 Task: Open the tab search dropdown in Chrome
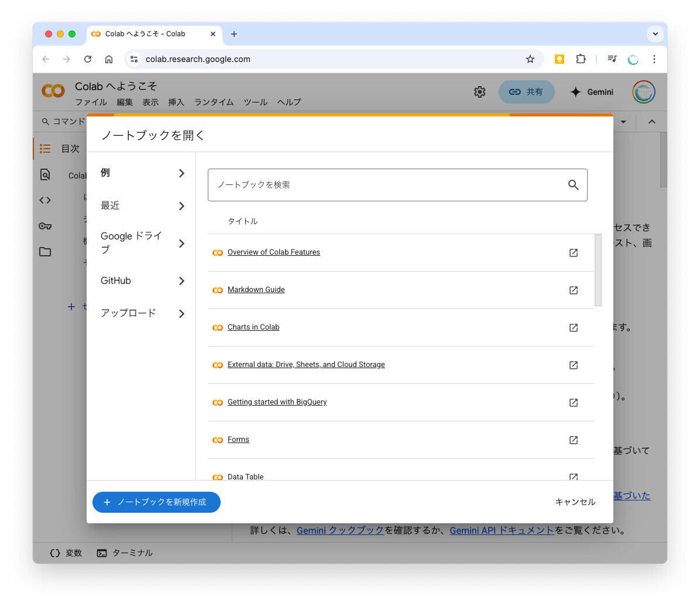coord(655,34)
